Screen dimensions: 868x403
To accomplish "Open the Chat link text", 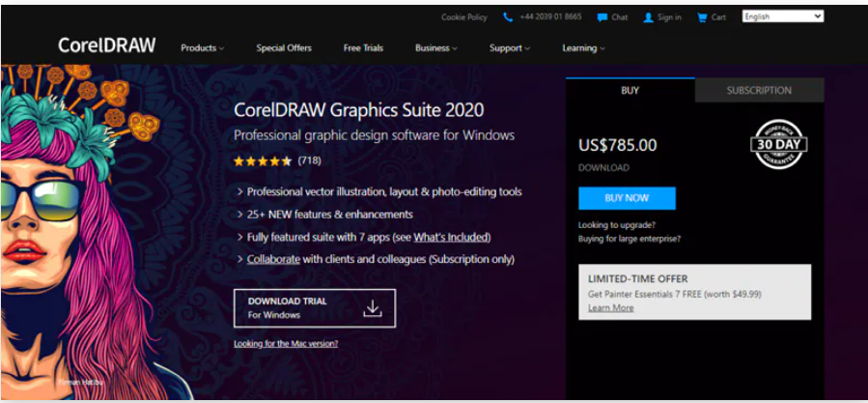I will (620, 17).
